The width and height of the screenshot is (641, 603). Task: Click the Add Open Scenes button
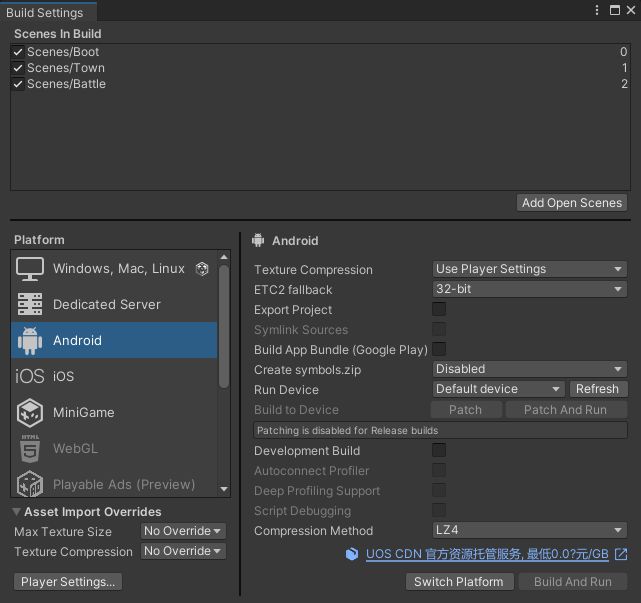572,203
